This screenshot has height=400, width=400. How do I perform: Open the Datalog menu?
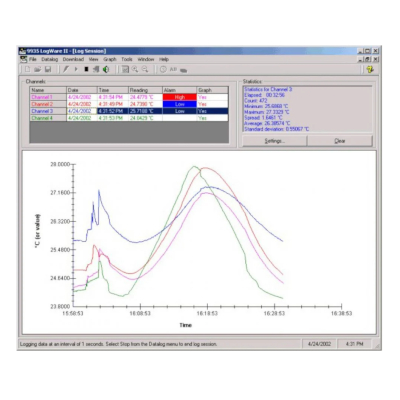coord(50,59)
